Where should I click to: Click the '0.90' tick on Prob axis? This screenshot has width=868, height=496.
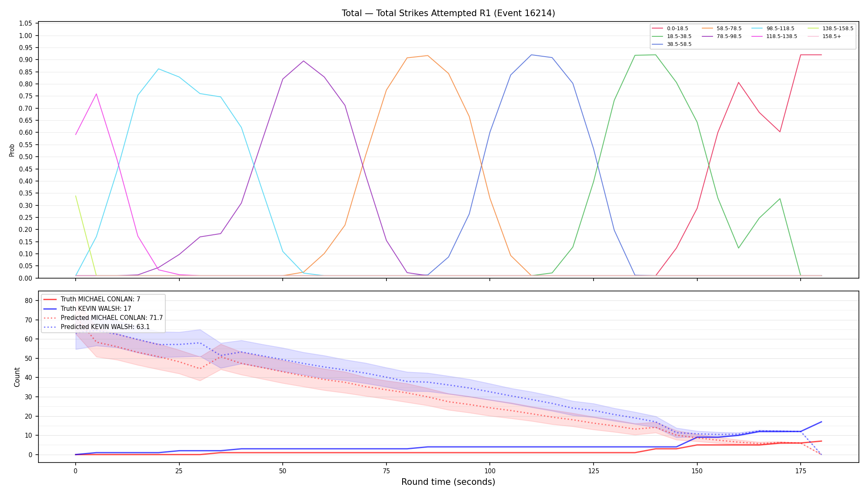coord(26,60)
